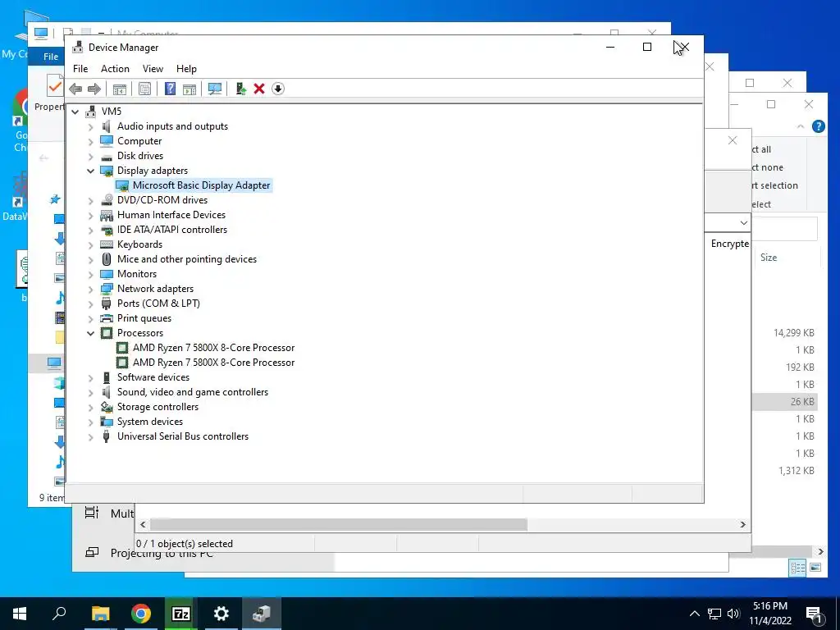Select Sound, video and game controllers

pyautogui.click(x=193, y=392)
